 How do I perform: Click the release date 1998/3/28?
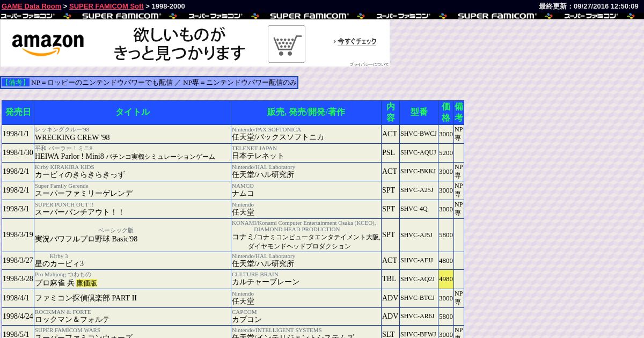click(18, 279)
